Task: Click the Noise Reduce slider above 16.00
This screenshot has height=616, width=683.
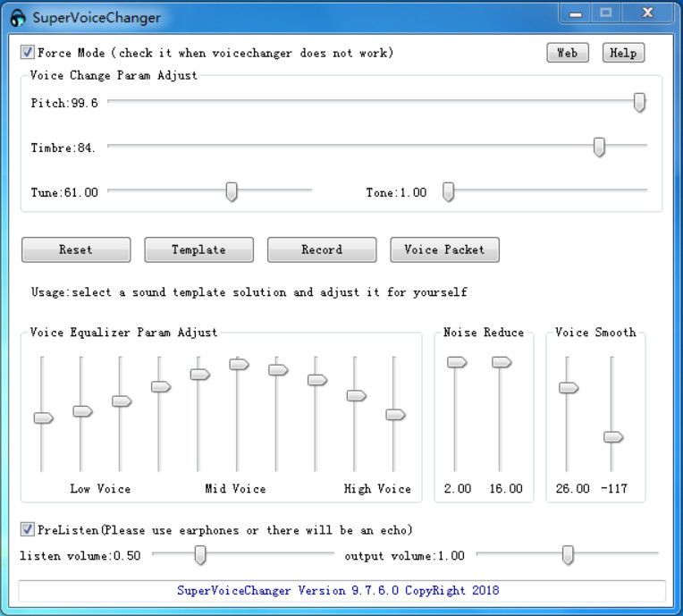Action: tap(502, 362)
